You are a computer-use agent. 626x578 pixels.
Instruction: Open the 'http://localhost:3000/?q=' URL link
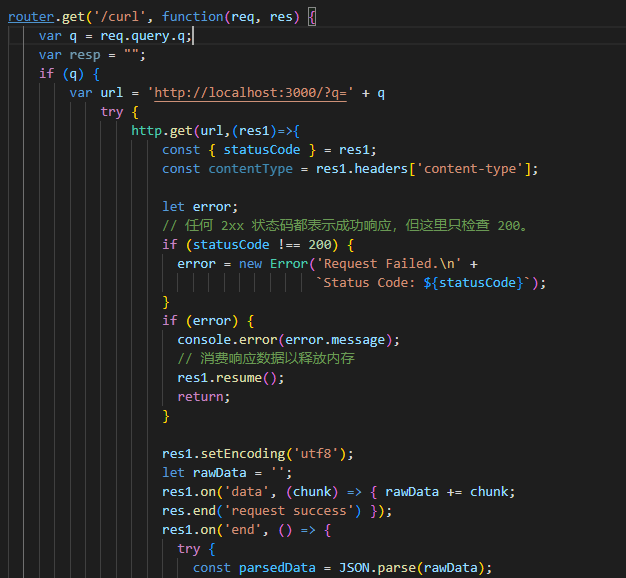pos(250,93)
